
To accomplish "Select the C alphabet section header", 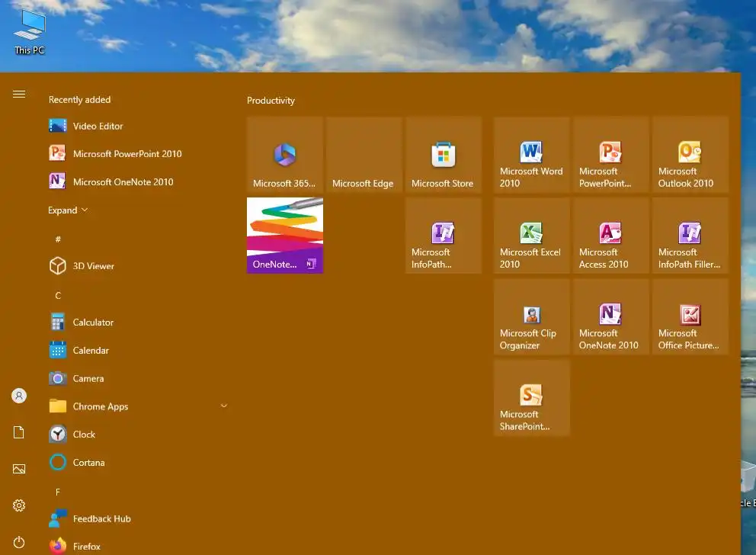I will [58, 295].
